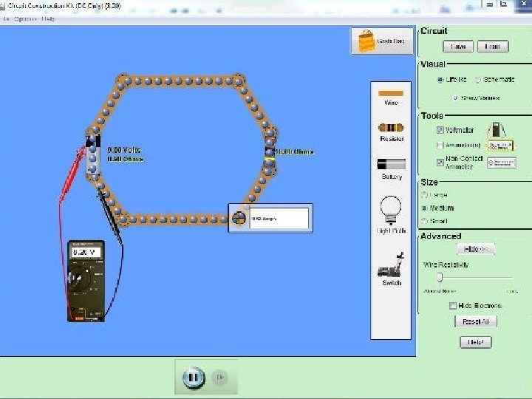
Task: Click the voltmeter body on canvas
Action: [x=86, y=281]
